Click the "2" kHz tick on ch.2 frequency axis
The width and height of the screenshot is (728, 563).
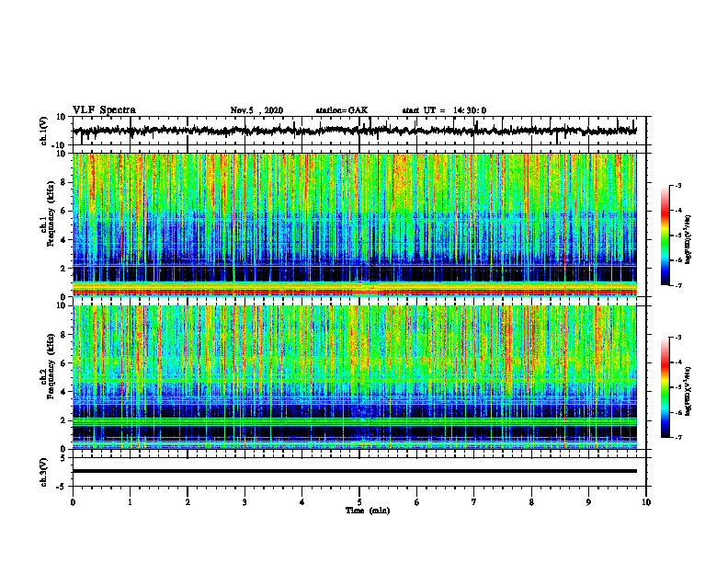coord(63,420)
